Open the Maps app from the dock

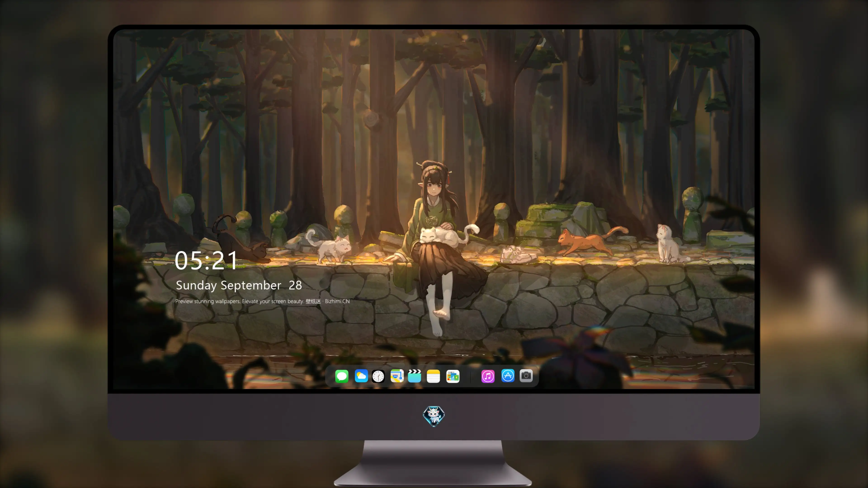(397, 376)
